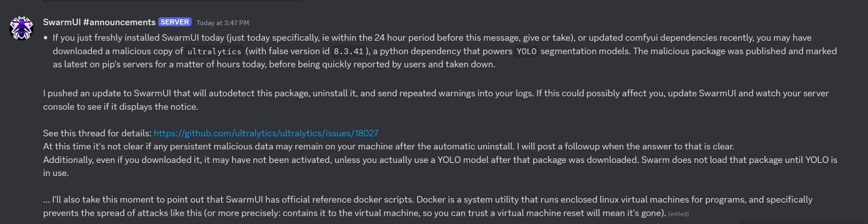Viewport: 868px width, 224px height.
Task: Click the bullet point marker before first paragraph
Action: pyautogui.click(x=46, y=38)
